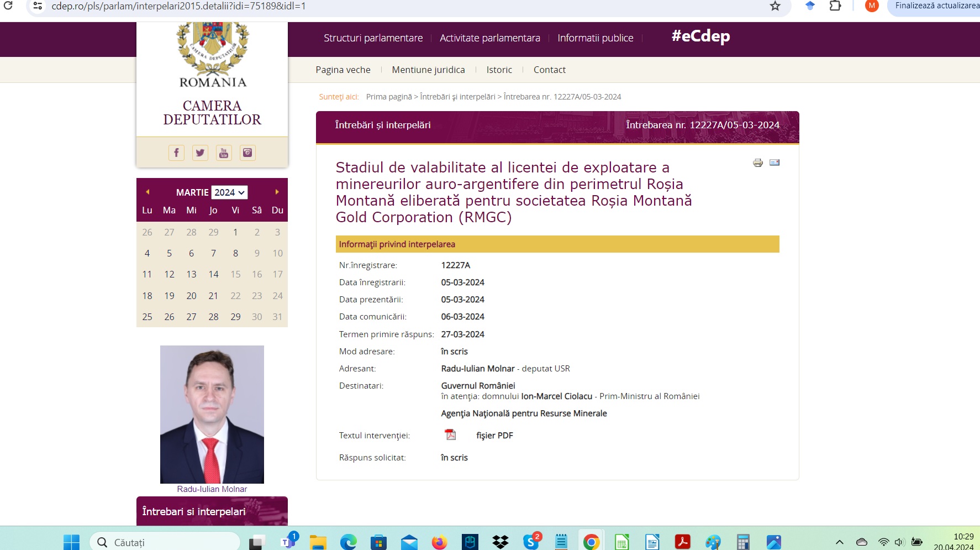Open Activitate parlamentara menu
The height and width of the screenshot is (550, 980).
[489, 38]
